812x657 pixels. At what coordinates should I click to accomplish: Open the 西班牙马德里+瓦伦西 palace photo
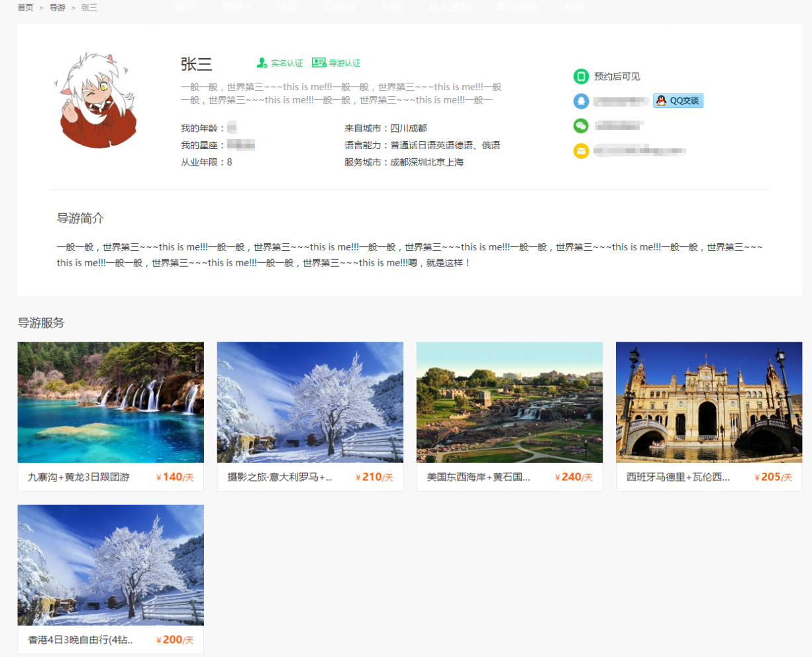(x=709, y=402)
